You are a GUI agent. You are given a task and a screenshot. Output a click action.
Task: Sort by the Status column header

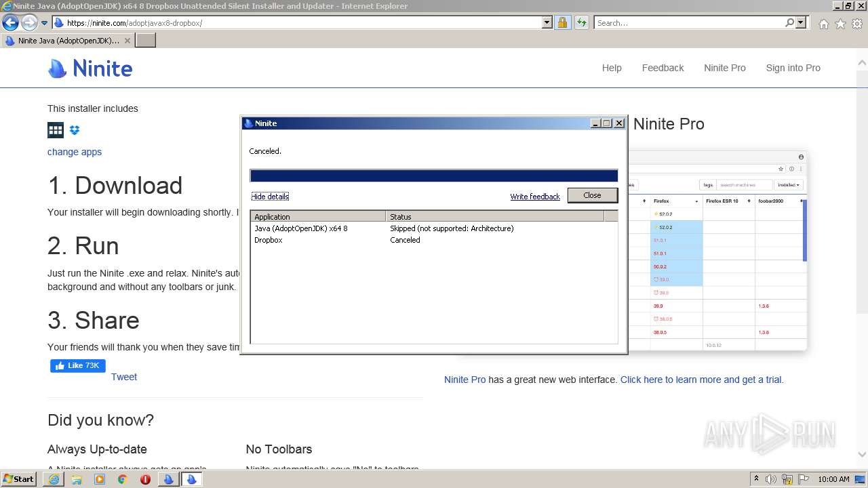click(495, 217)
